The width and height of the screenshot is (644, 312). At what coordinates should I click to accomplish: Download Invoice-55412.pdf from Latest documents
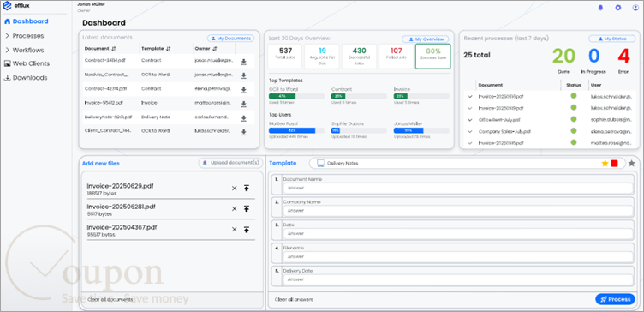click(243, 104)
